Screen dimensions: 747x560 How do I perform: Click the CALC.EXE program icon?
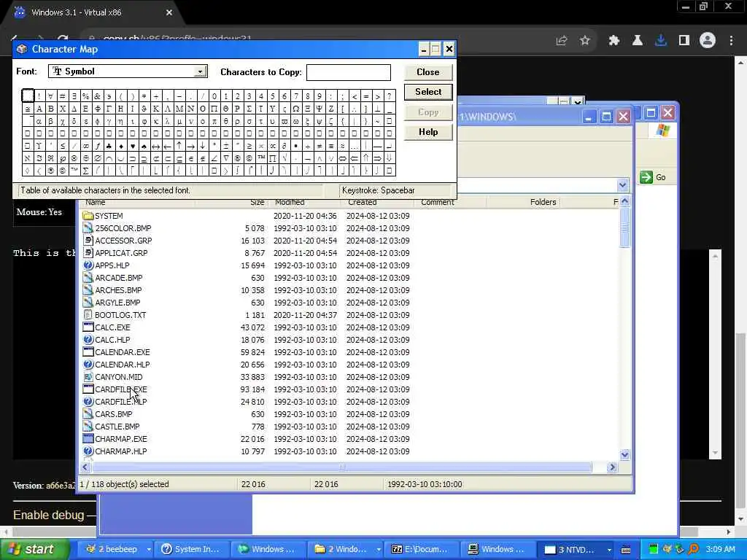88,327
